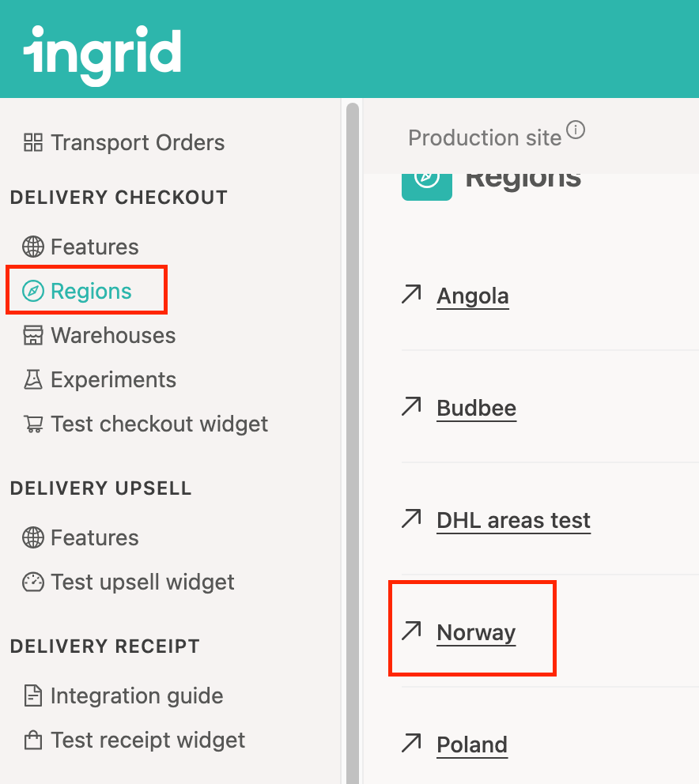This screenshot has height=784, width=699.
Task: Click the Transport Orders grid icon
Action: tap(33, 143)
